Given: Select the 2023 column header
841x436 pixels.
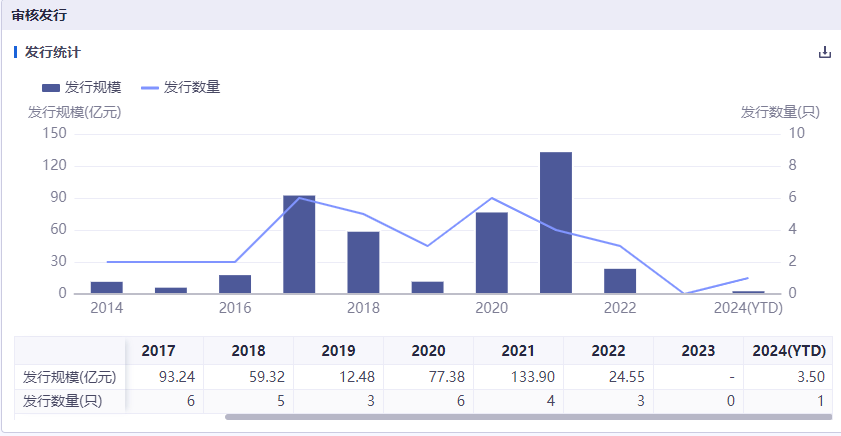Looking at the screenshot, I should pos(698,351).
